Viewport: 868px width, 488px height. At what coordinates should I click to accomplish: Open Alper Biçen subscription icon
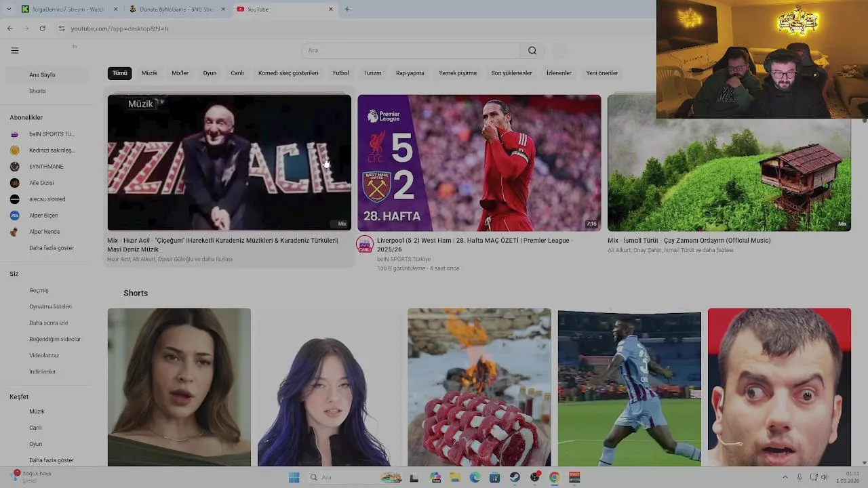click(14, 216)
